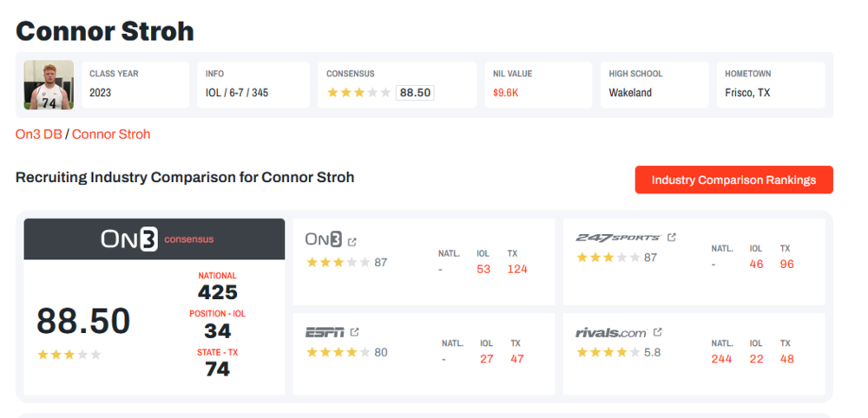Open Connor Stroh breadcrumb link
Viewport: 868px width, 418px height.
[111, 134]
